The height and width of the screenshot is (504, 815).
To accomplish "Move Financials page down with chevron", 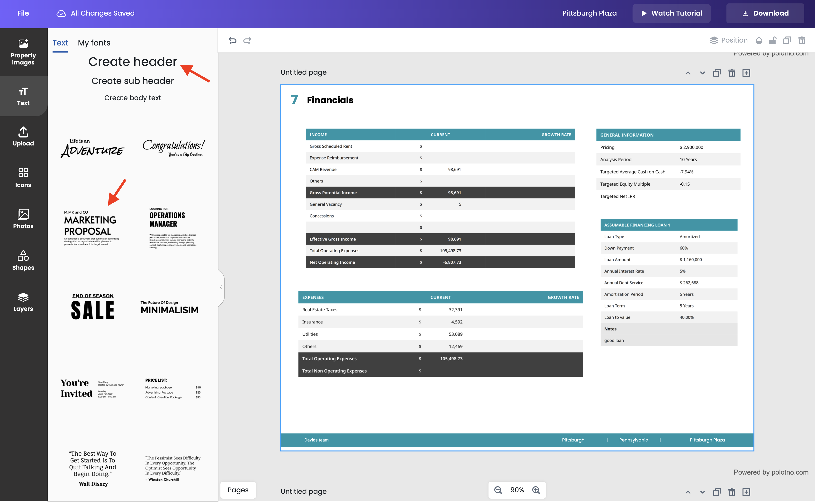I will (x=702, y=73).
